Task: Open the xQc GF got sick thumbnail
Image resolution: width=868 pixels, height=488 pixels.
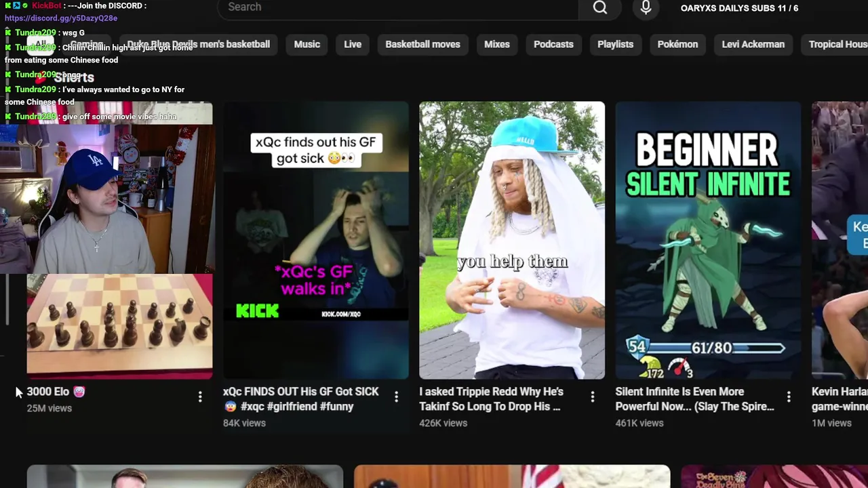Action: [x=316, y=240]
